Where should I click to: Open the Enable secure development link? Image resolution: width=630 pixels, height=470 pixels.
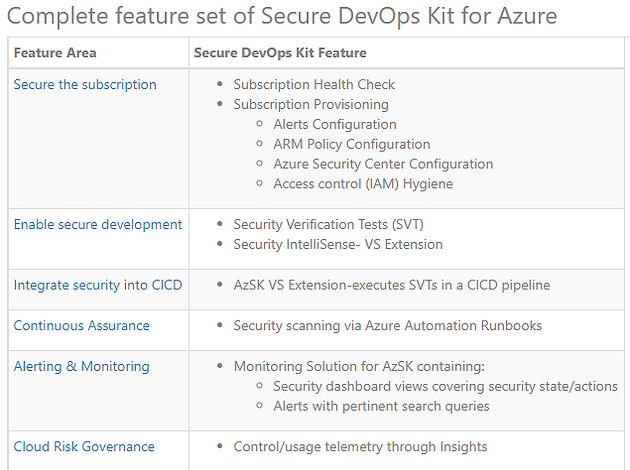coord(98,225)
